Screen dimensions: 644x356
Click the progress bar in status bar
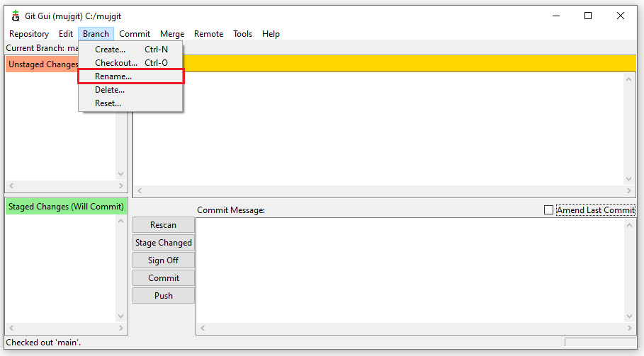pyautogui.click(x=601, y=342)
